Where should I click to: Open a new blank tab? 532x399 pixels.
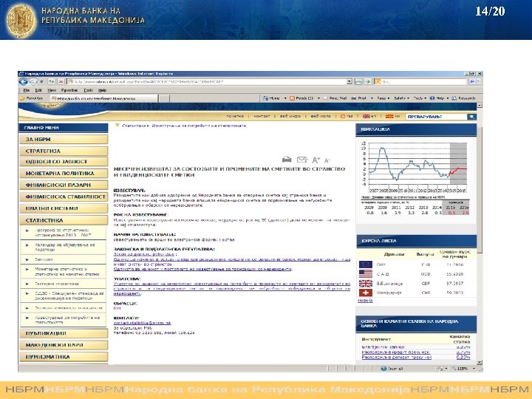pos(164,98)
